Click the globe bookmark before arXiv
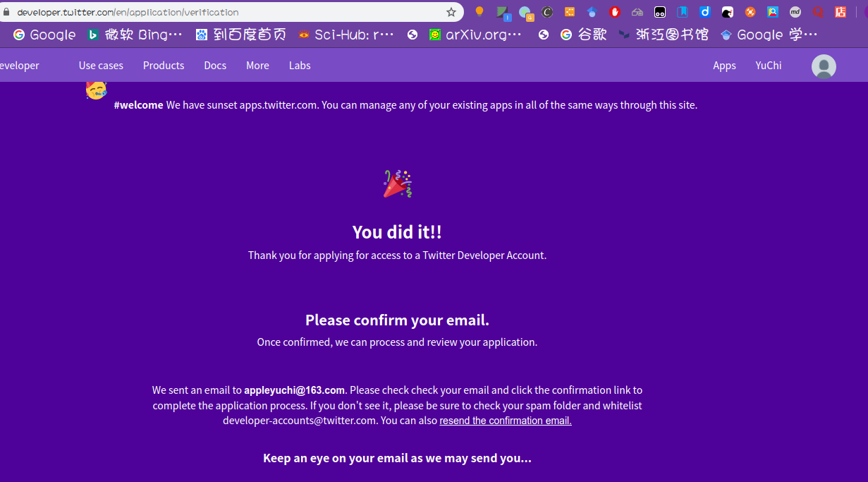This screenshot has width=868, height=482. point(412,35)
